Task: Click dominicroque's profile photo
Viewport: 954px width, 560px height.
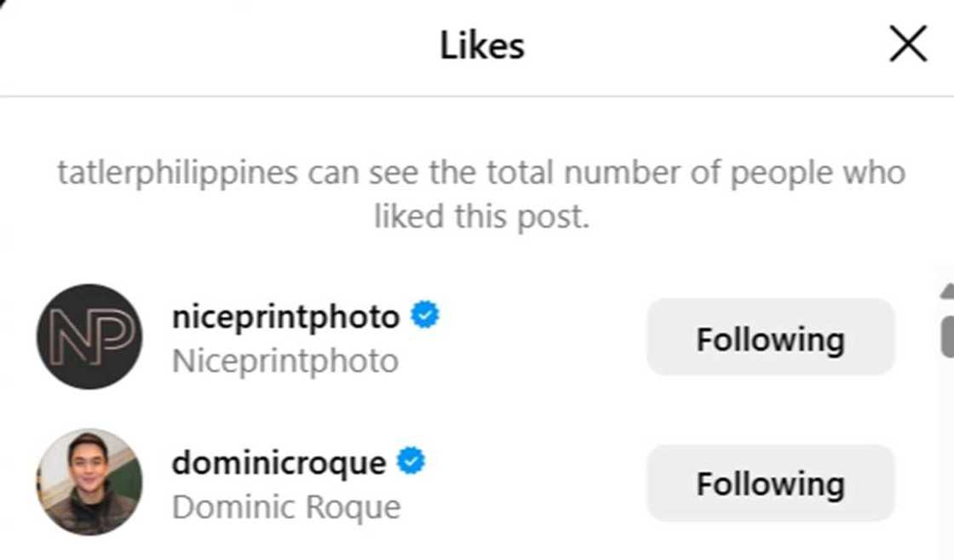Action: [89, 482]
